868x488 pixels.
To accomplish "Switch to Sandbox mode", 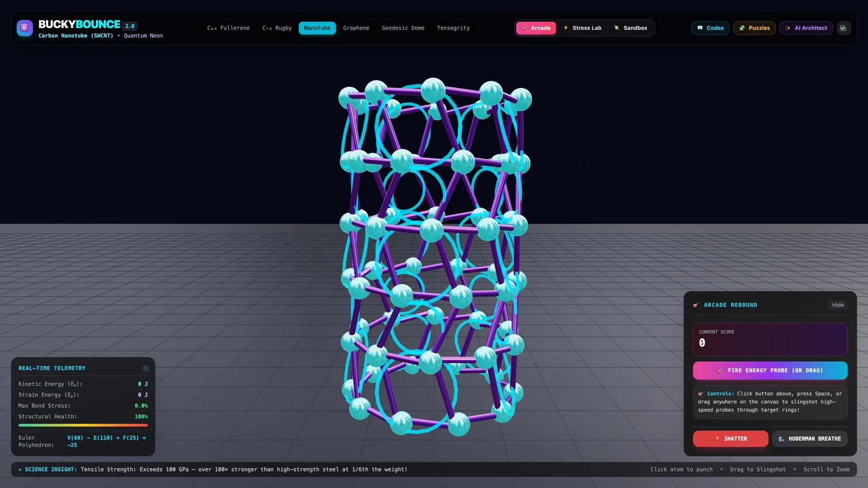I will tap(631, 28).
